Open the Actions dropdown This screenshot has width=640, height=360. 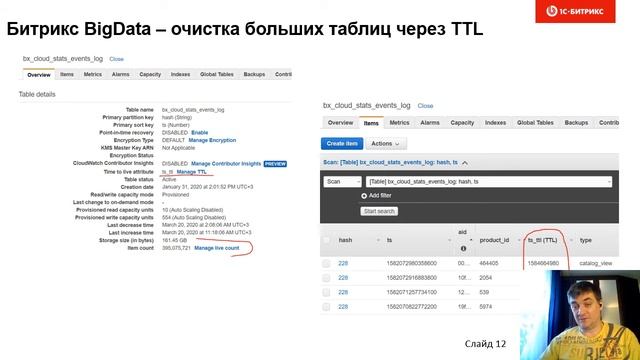[x=386, y=144]
